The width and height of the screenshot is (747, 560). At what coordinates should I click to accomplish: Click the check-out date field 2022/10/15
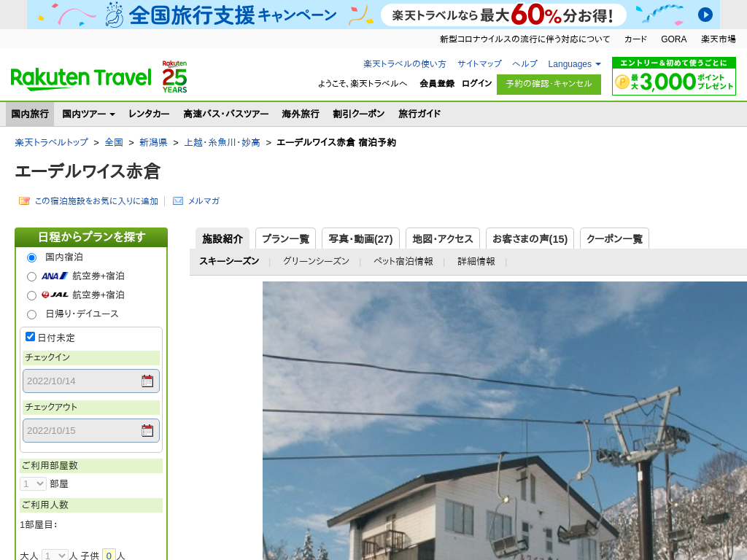(91, 430)
